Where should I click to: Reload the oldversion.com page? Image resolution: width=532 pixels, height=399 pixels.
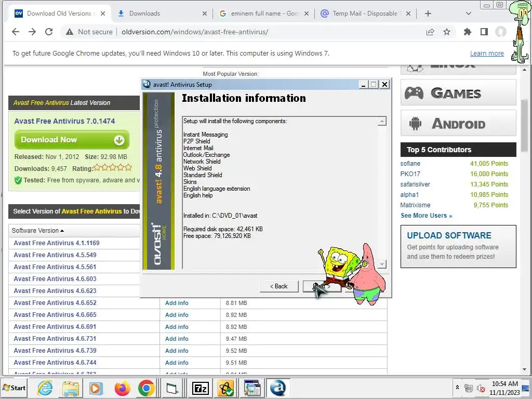click(x=49, y=32)
